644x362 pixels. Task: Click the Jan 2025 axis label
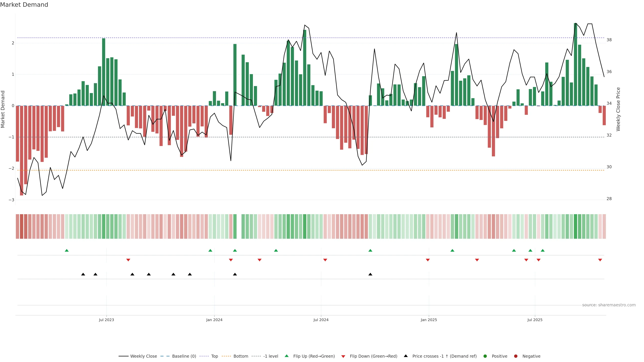429,320
